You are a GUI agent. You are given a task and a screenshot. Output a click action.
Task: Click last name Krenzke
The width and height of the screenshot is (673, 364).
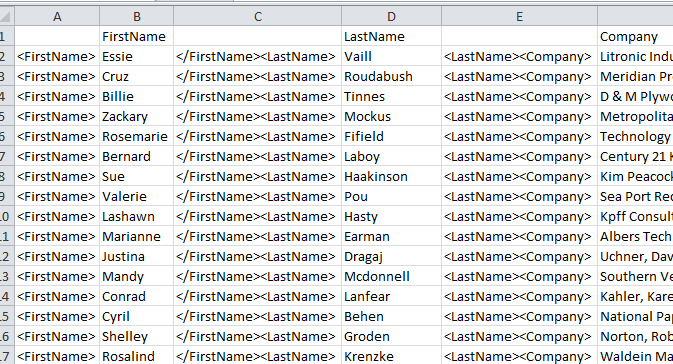[x=391, y=356]
